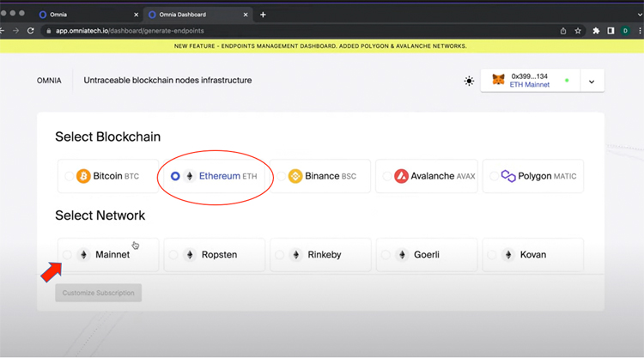
Task: Open the browser profile avatar D
Action: click(625, 31)
